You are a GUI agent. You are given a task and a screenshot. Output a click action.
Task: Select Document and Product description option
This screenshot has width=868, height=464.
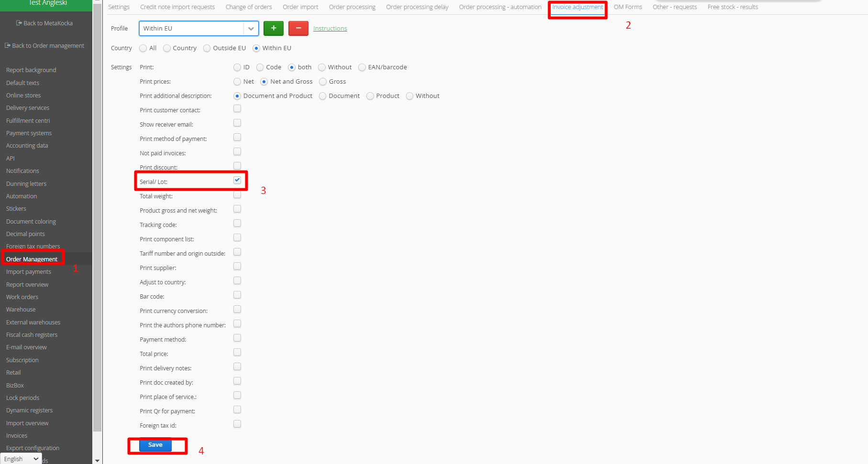[237, 96]
